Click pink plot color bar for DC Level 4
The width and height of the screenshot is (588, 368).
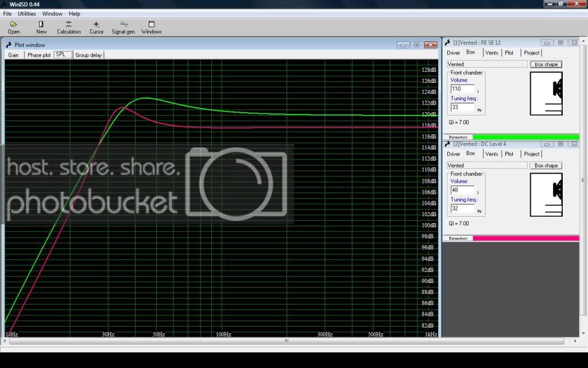[526, 238]
